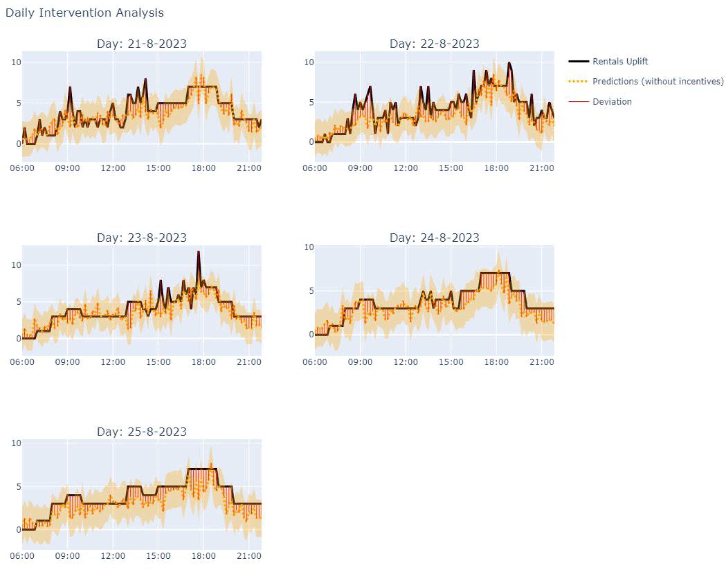Viewport: 728px width, 569px height.
Task: Click the y-axis 10 label on 24-8-2023 chart
Action: click(309, 247)
